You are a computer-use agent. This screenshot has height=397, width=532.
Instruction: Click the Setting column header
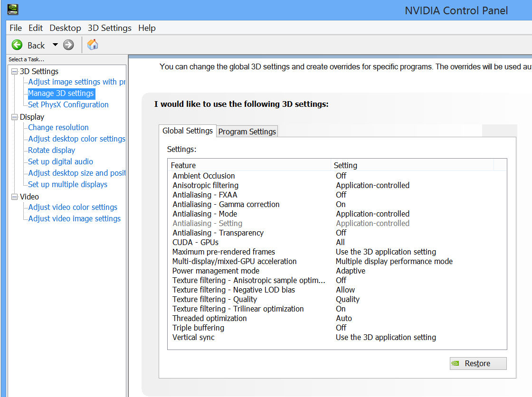click(x=412, y=165)
